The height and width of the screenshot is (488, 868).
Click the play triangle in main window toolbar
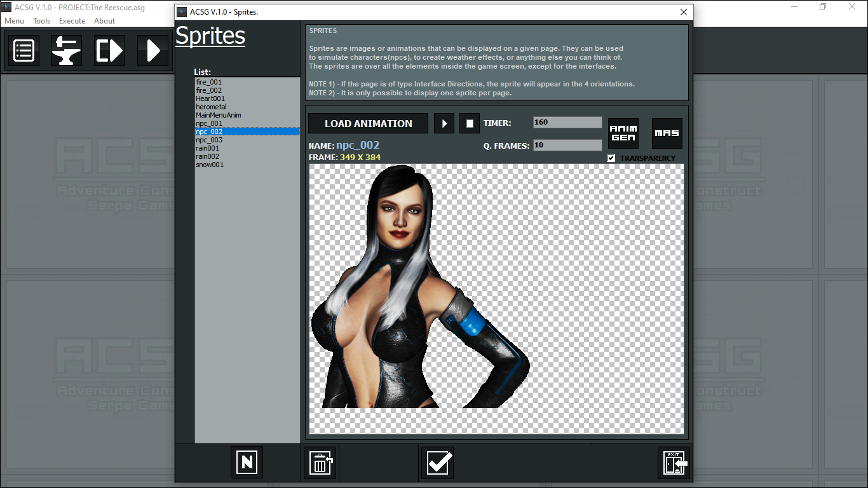click(153, 50)
